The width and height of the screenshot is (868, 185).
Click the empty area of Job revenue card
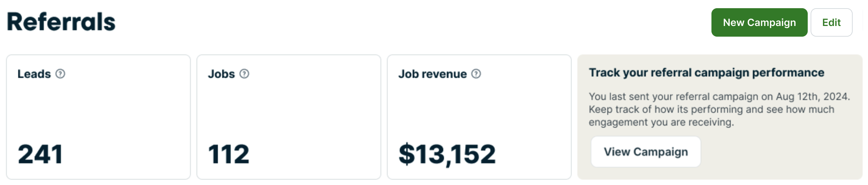pyautogui.click(x=479, y=110)
